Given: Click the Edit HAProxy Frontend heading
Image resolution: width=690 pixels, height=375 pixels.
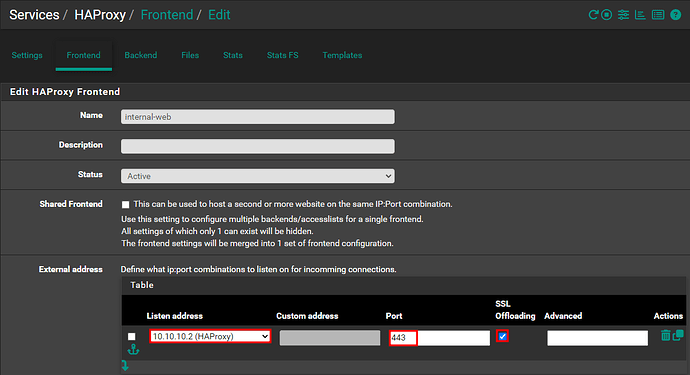Looking at the screenshot, I should tap(65, 92).
